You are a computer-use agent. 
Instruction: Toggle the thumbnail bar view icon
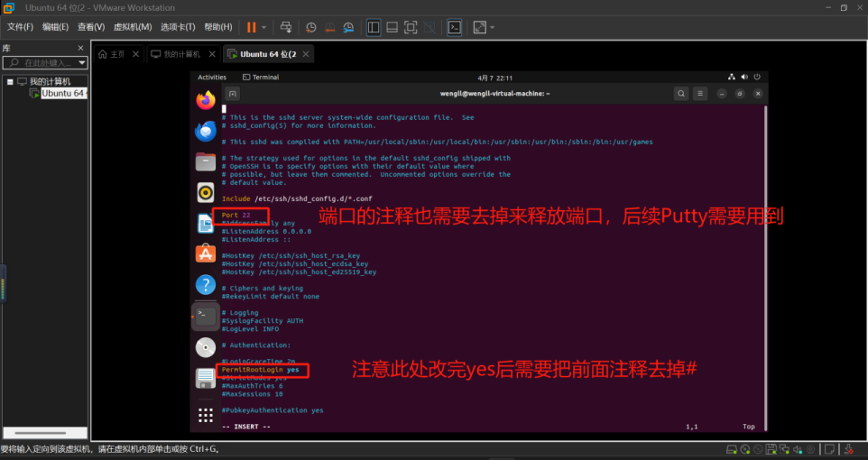[x=392, y=27]
